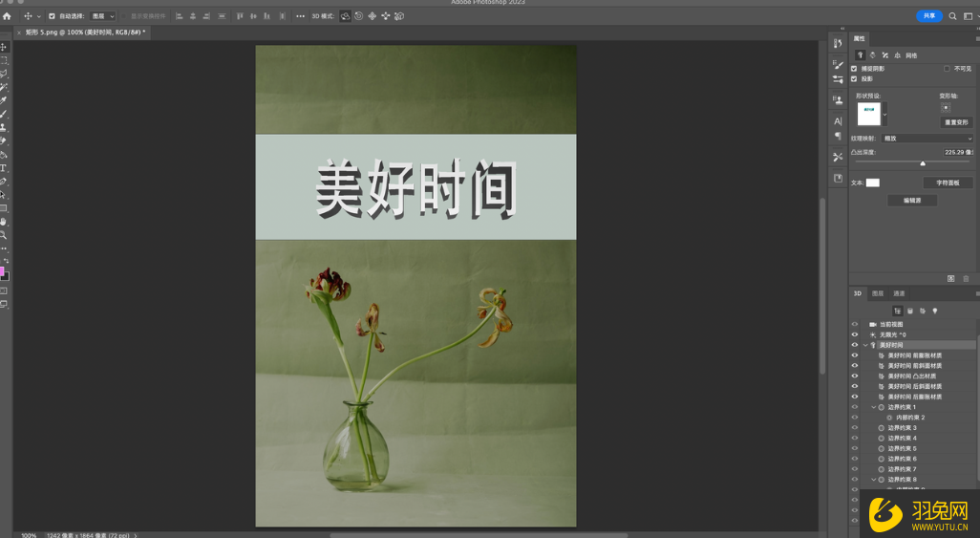This screenshot has width=980, height=538.
Task: Filter 3D panel by meshes icon
Action: [x=910, y=311]
